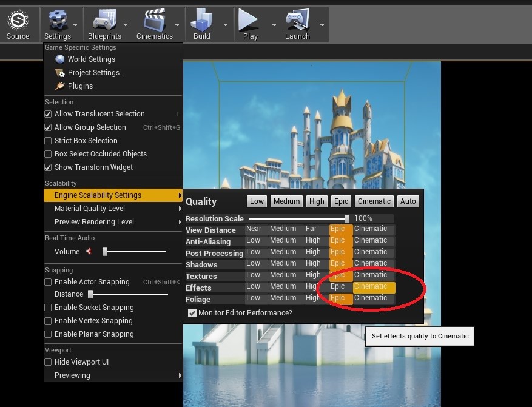Enable Planar Snapping checkbox
The height and width of the screenshot is (407, 532).
(48, 334)
